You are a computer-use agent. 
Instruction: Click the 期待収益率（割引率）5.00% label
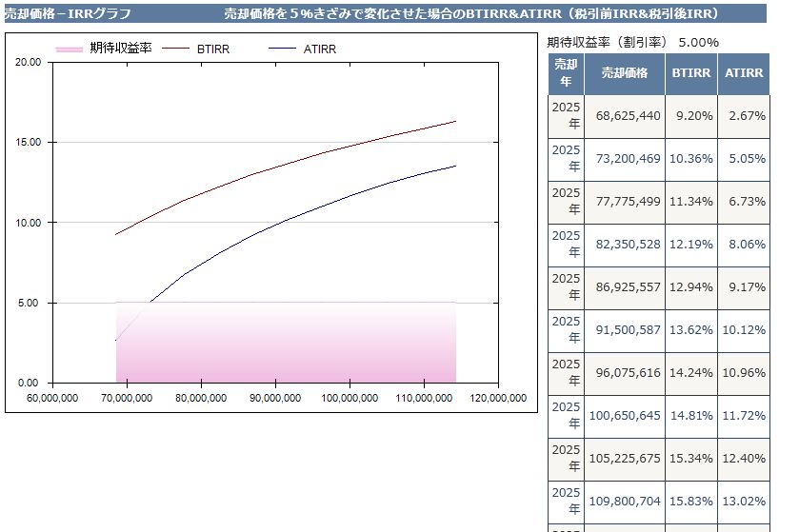(632, 42)
